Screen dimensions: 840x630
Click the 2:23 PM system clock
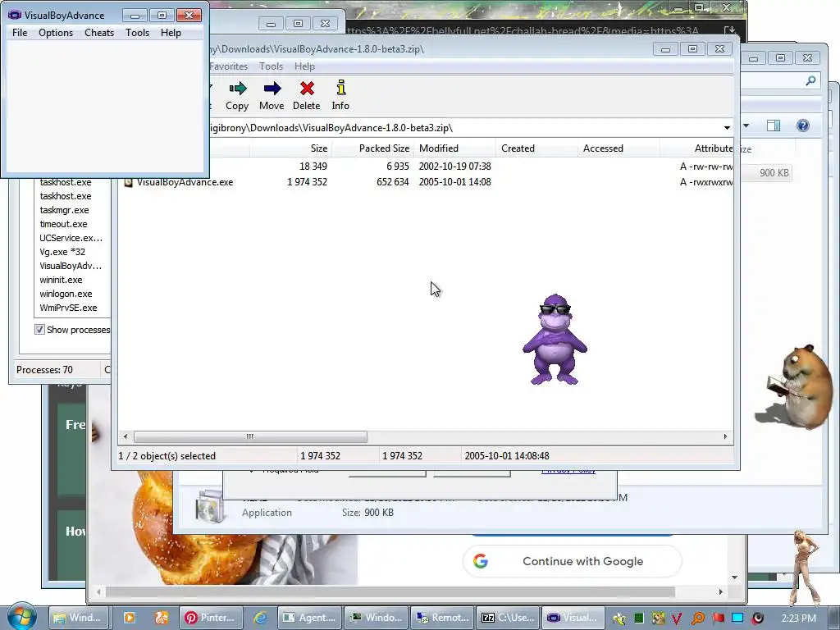coord(799,619)
